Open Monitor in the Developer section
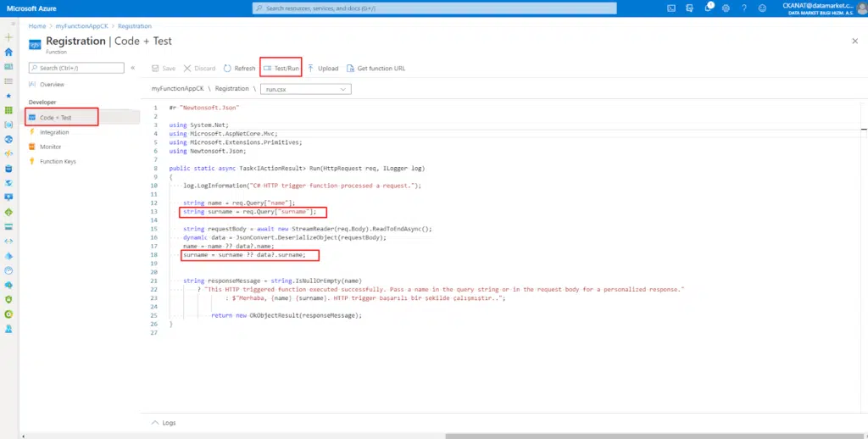The width and height of the screenshot is (868, 439). coord(50,147)
